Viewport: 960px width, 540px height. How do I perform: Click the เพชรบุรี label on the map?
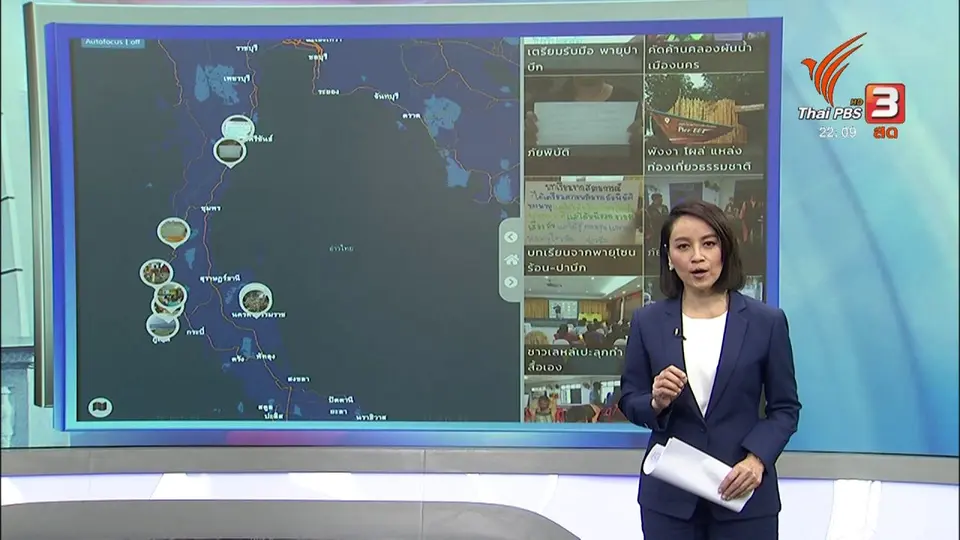coord(237,78)
